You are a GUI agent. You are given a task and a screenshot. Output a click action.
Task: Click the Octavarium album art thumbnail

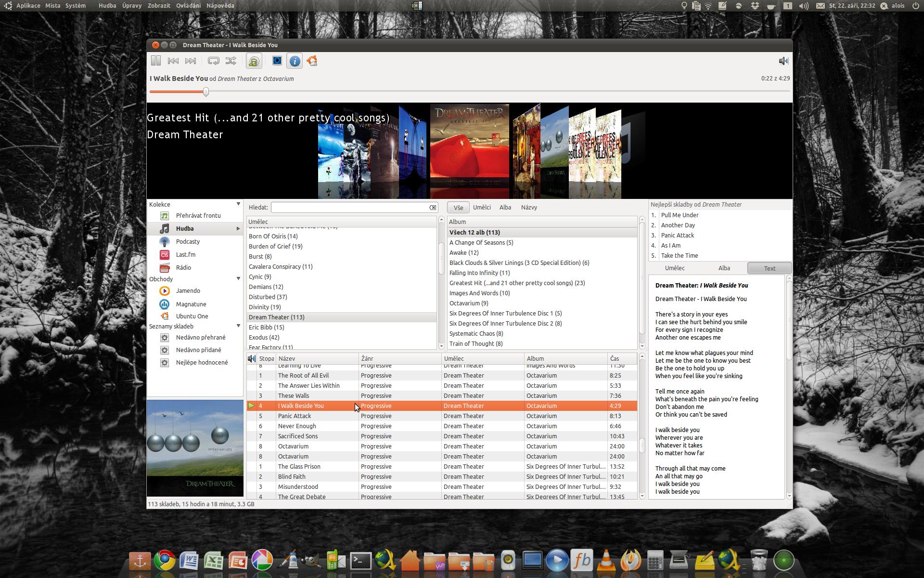click(195, 448)
